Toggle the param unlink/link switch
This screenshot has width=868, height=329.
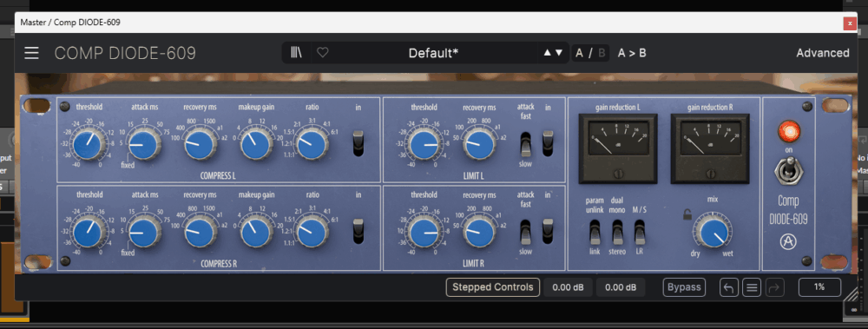595,232
